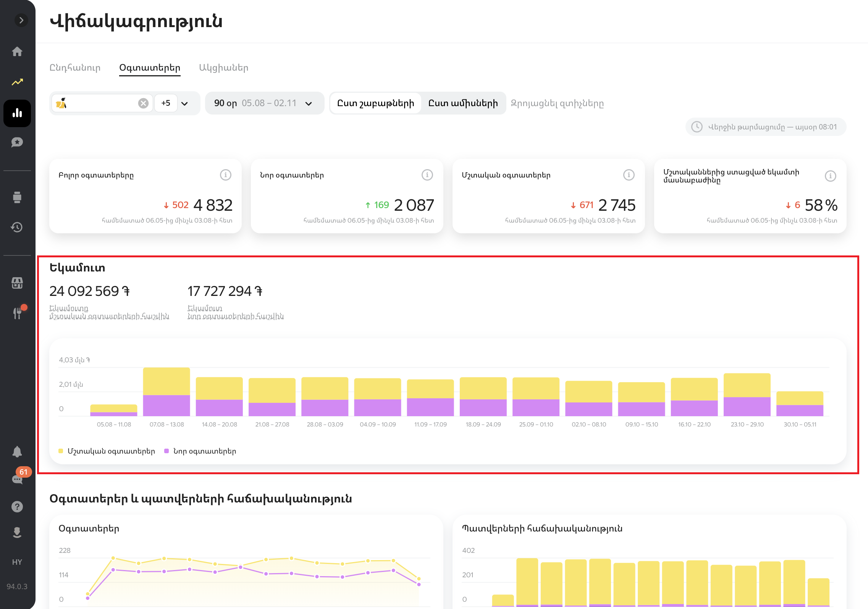This screenshot has height=609, width=868.
Task: Switch to the Ըստ ամիսների view
Action: [463, 103]
